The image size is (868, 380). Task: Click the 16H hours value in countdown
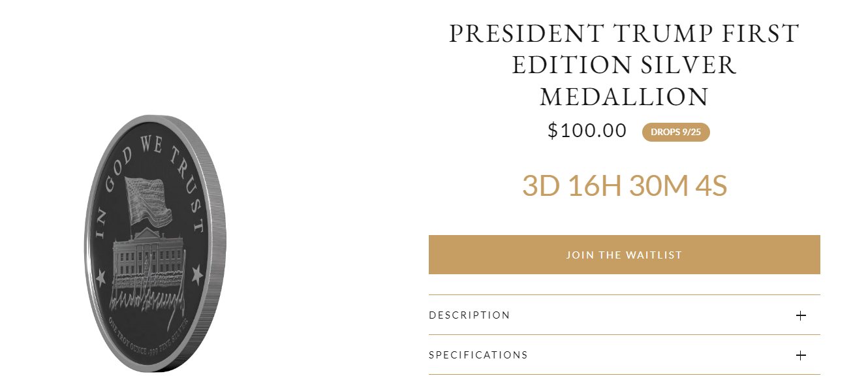click(x=593, y=187)
